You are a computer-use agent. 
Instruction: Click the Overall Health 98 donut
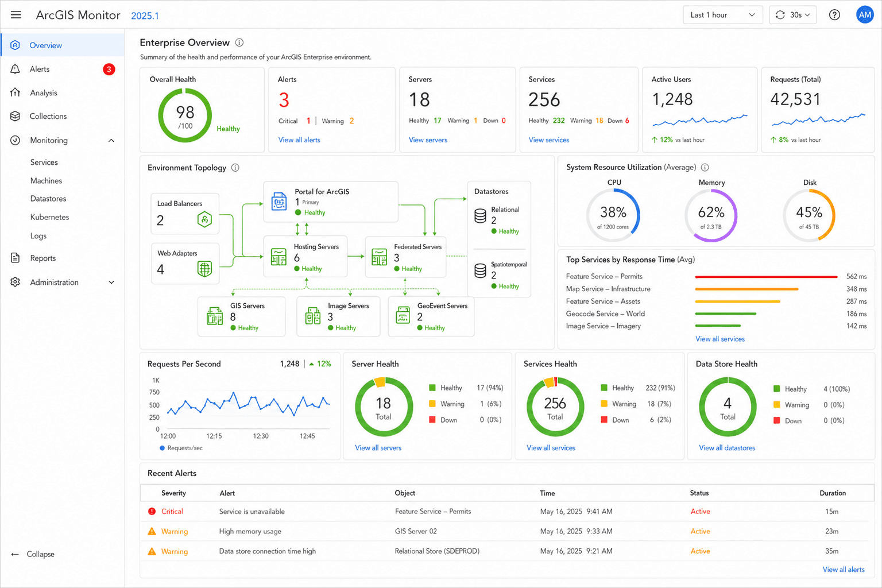pyautogui.click(x=185, y=115)
